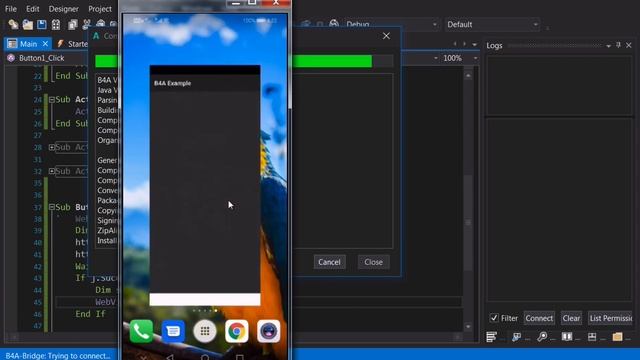Collapse the Sub on line 24

(x=52, y=99)
